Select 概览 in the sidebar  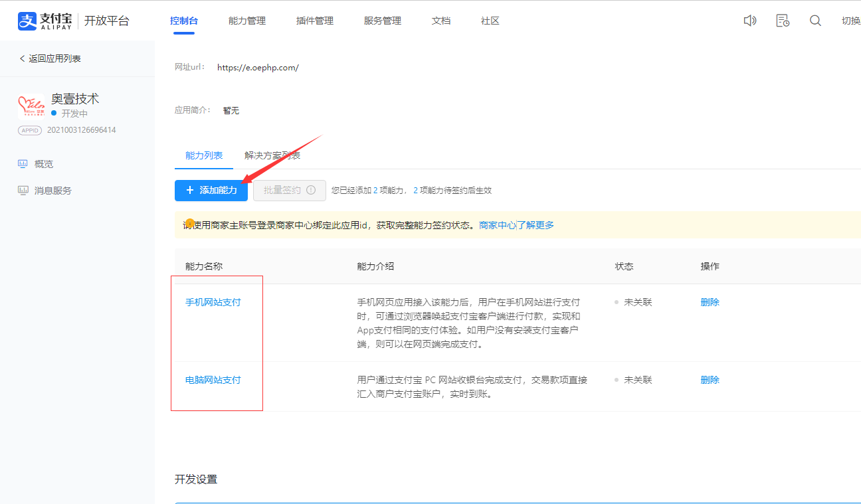click(x=44, y=164)
